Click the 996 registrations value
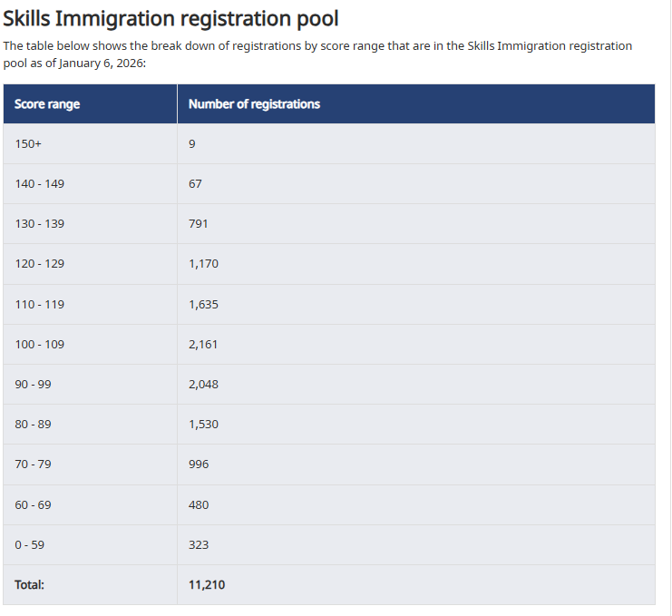The width and height of the screenshot is (672, 616). click(199, 464)
